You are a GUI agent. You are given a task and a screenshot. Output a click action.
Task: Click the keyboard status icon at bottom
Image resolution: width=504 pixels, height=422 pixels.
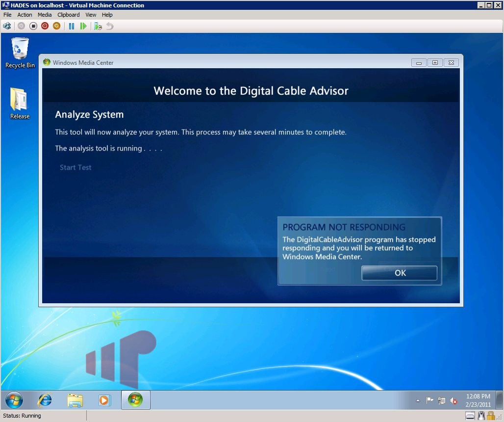[x=470, y=416]
